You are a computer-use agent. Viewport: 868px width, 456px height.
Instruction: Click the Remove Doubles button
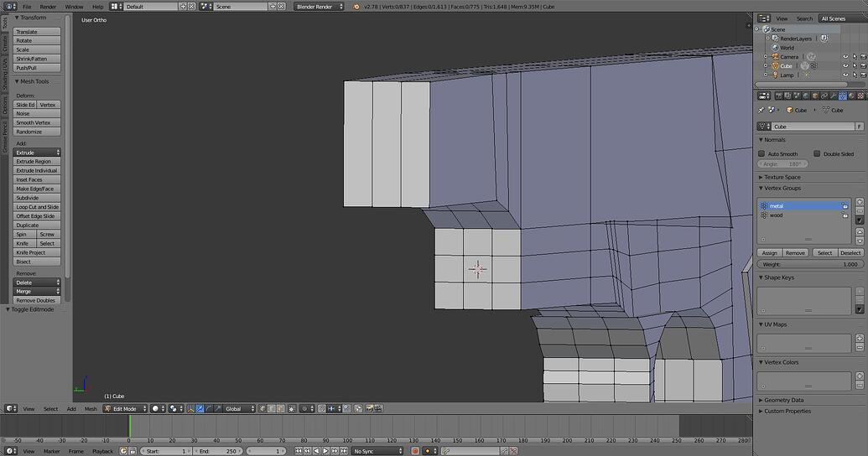(37, 300)
